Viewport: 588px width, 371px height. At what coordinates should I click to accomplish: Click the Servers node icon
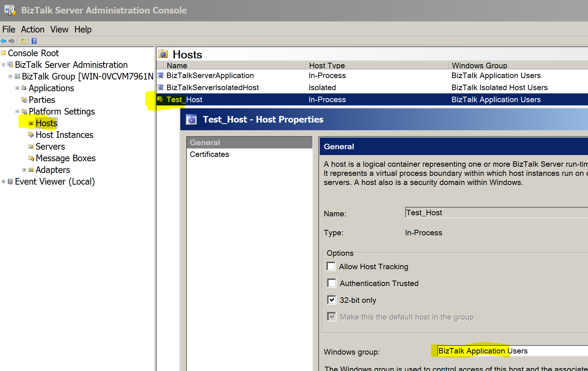click(x=31, y=146)
